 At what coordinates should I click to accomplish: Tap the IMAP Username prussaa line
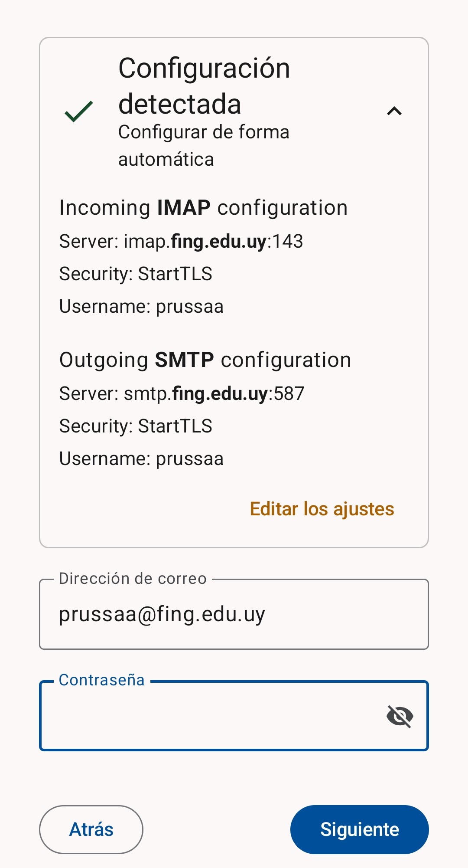[141, 306]
